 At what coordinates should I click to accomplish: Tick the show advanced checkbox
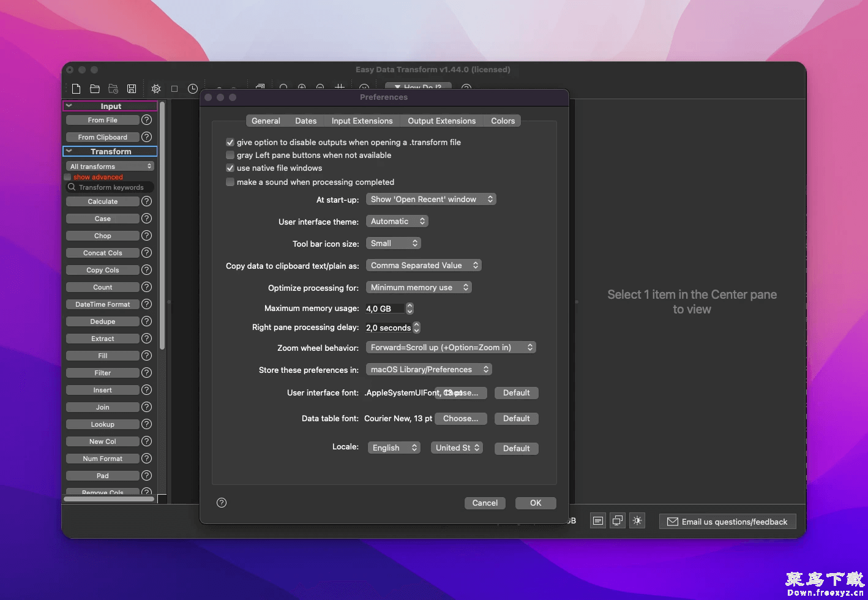pos(67,177)
